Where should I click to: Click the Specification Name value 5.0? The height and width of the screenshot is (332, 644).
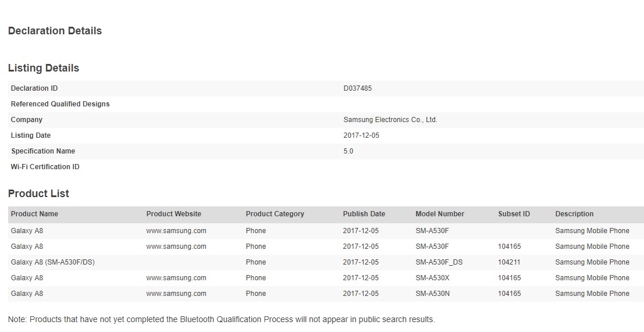point(348,151)
